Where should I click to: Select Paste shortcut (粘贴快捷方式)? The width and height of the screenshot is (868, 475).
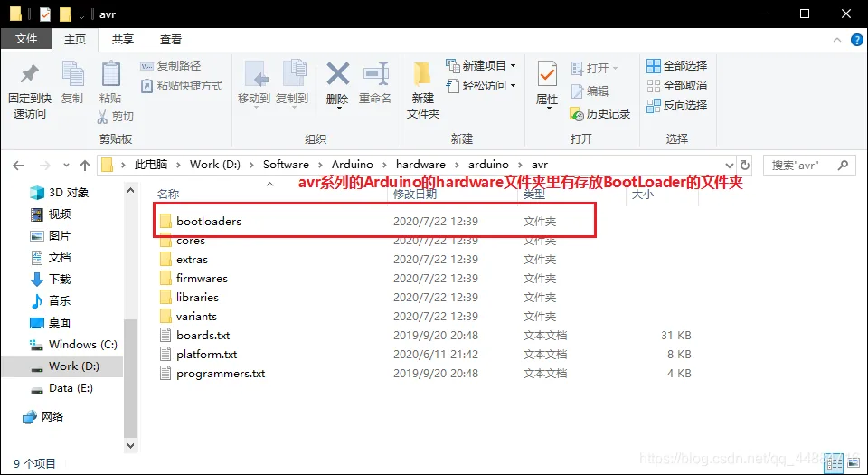(x=182, y=86)
